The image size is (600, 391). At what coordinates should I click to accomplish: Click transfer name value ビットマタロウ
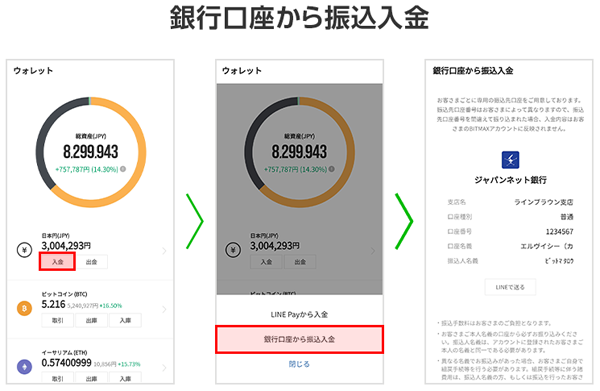(x=559, y=261)
